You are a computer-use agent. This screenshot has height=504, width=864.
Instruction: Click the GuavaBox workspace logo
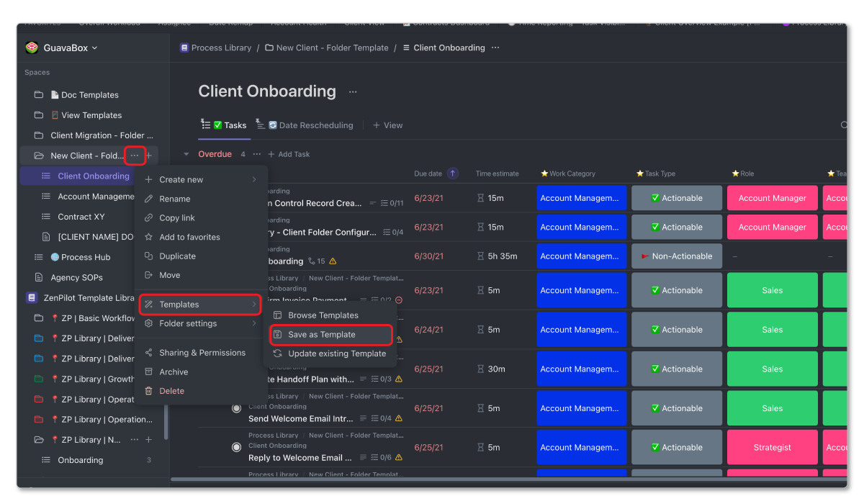[x=32, y=47]
